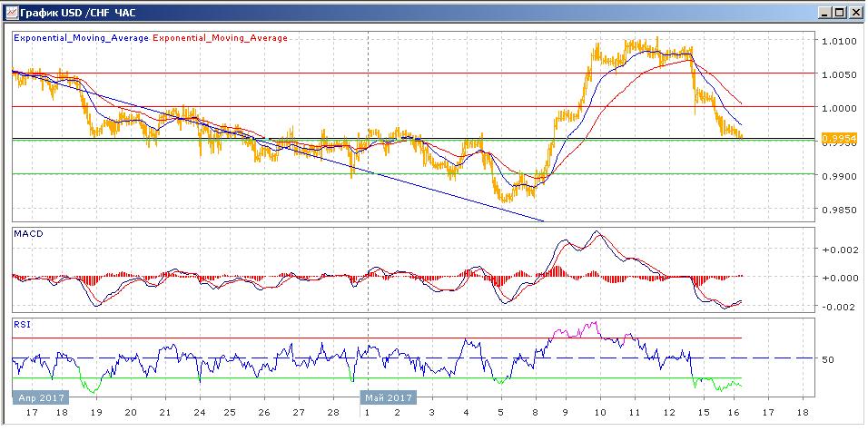This screenshot has height=431, width=868.
Task: Click the Май 2017 month marker
Action: pyautogui.click(x=389, y=397)
